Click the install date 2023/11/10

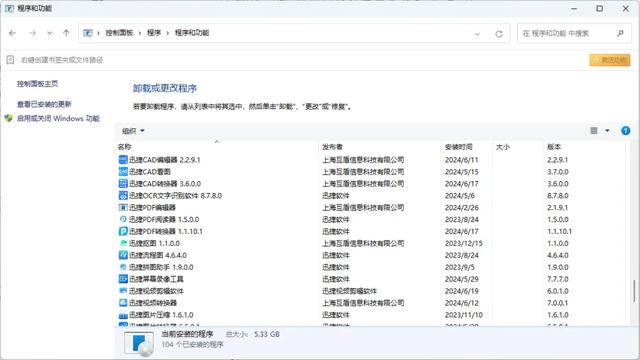(x=464, y=315)
